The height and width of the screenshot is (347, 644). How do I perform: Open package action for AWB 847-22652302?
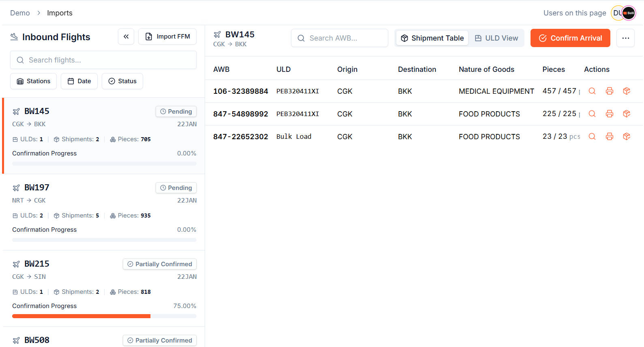click(x=627, y=137)
